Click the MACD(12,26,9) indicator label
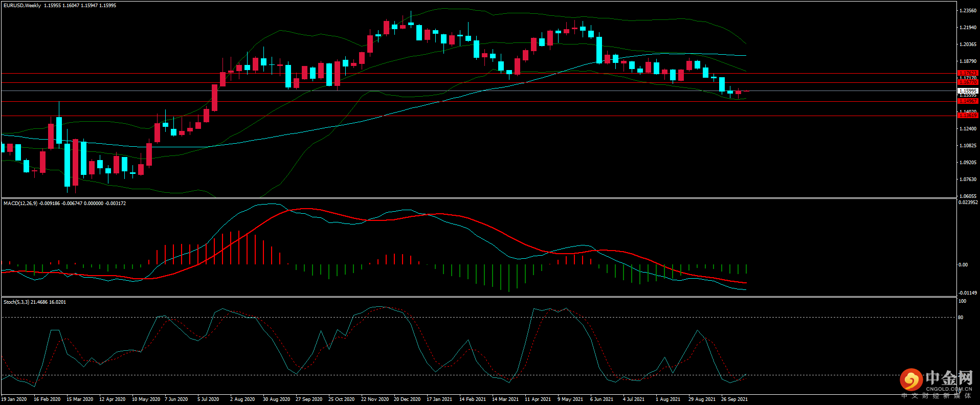Viewport: 980px width, 405px height. click(x=20, y=204)
